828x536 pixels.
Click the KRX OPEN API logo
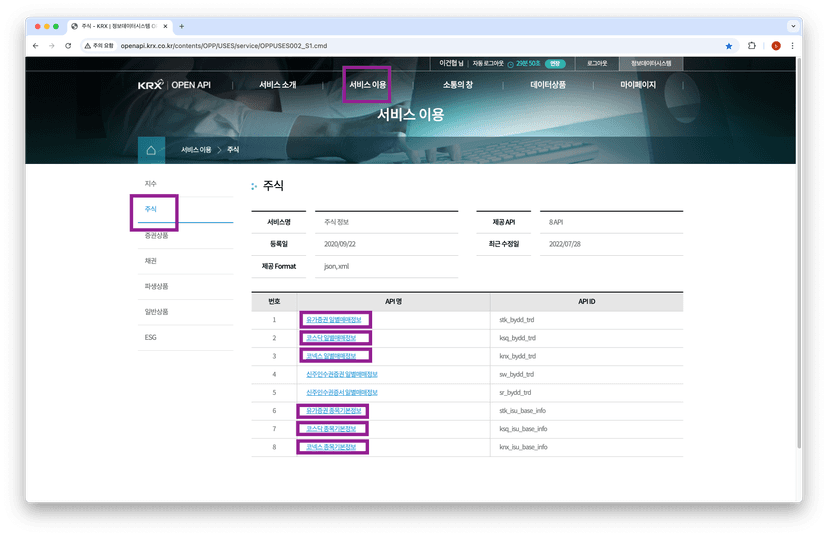(174, 84)
